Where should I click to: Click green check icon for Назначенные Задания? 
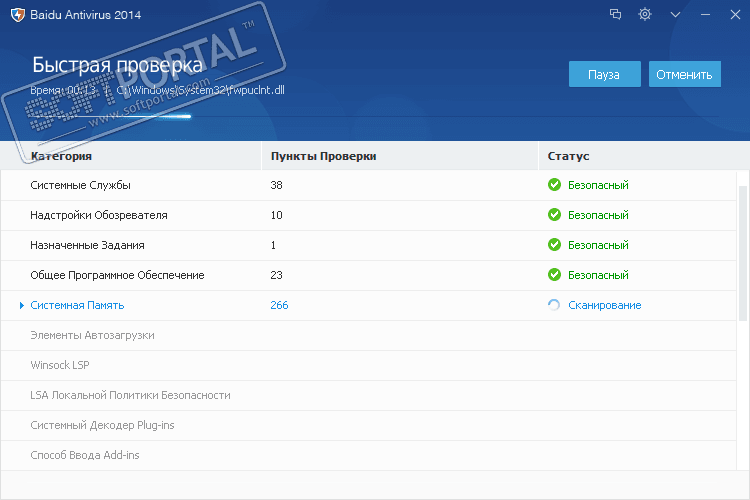pyautogui.click(x=554, y=244)
